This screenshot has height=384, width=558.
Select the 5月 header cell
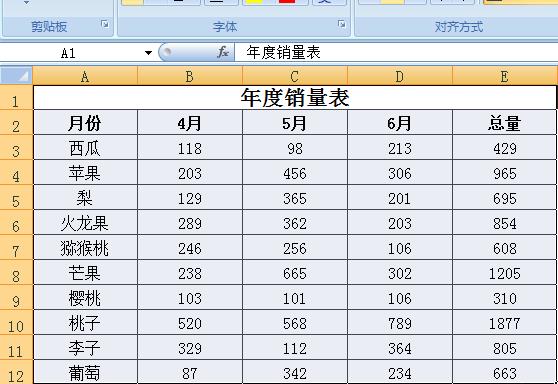pyautogui.click(x=295, y=122)
